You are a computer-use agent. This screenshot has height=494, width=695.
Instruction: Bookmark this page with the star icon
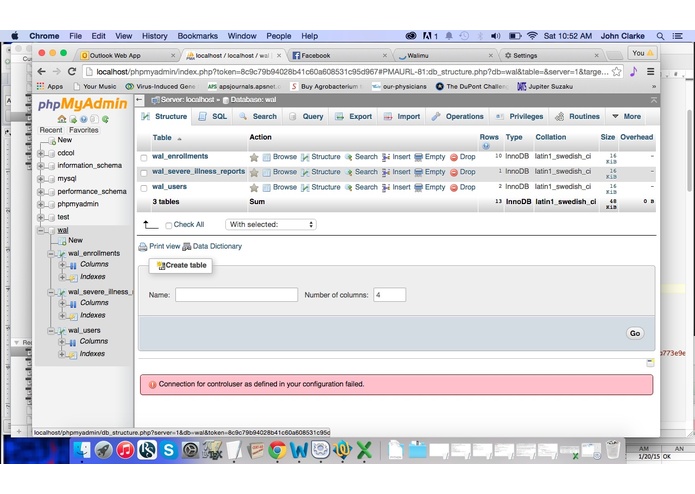coord(617,71)
